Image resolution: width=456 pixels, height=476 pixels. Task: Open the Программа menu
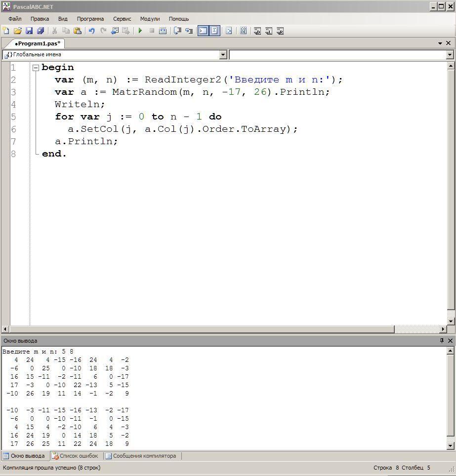click(x=90, y=19)
